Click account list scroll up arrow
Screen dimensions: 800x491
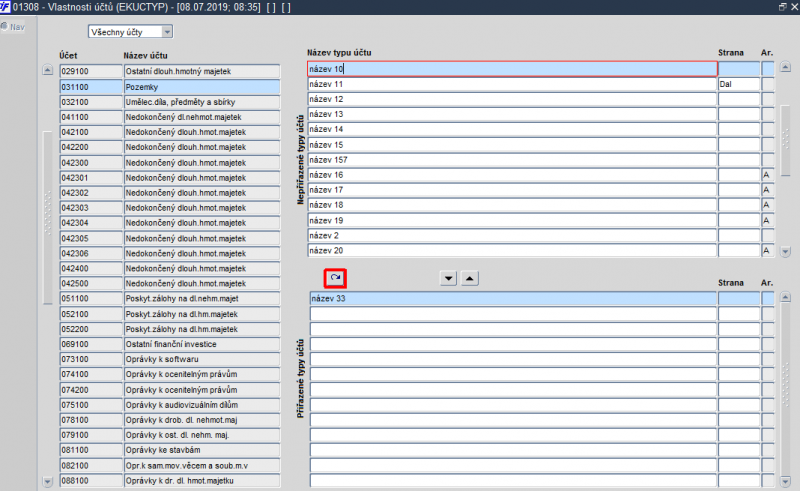click(x=47, y=70)
